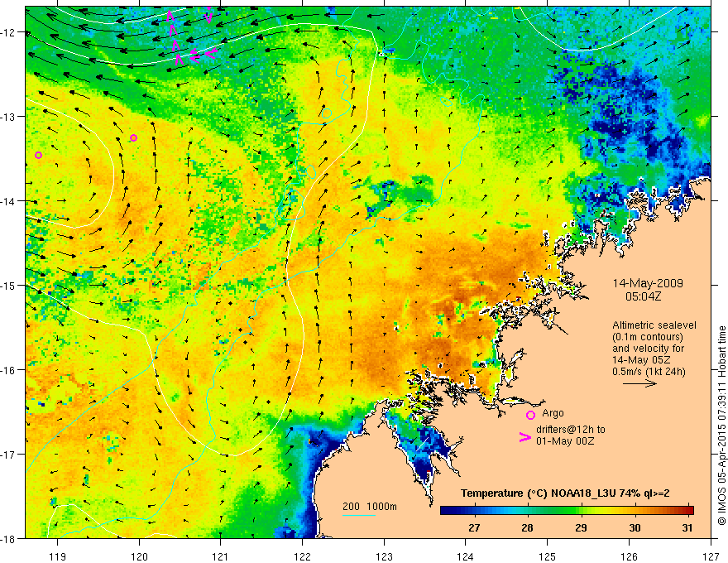Click the 'drifters@12h to' legend label
Viewport: 728px width, 563px height.
point(571,430)
